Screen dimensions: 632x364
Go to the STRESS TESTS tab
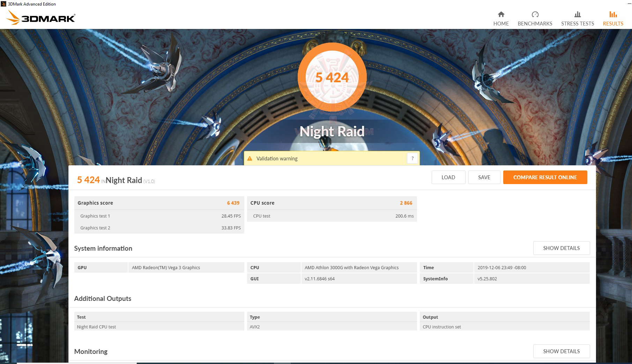tap(578, 18)
